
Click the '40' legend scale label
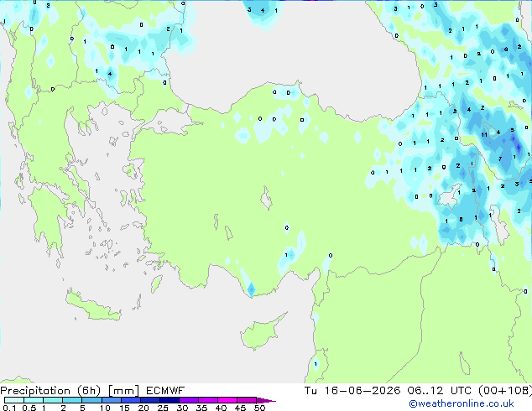tap(221, 408)
